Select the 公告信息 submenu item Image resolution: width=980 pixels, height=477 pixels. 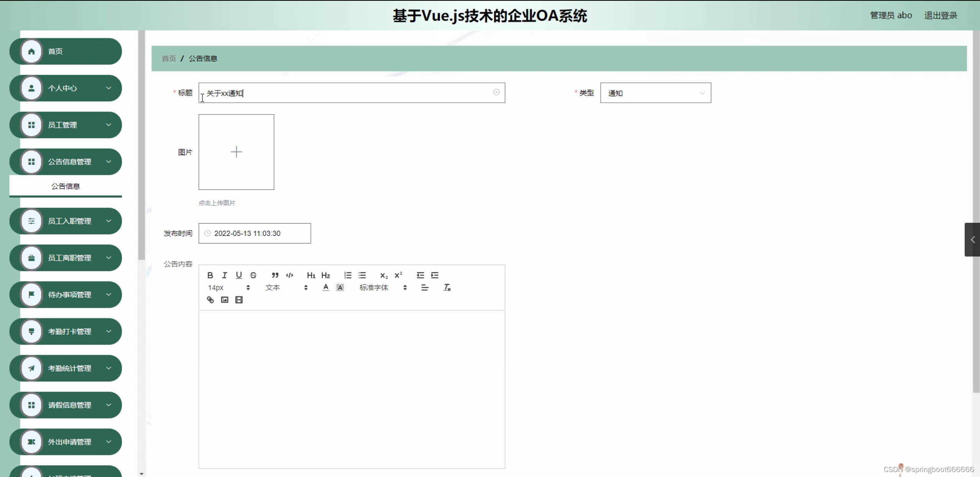pyautogui.click(x=66, y=186)
